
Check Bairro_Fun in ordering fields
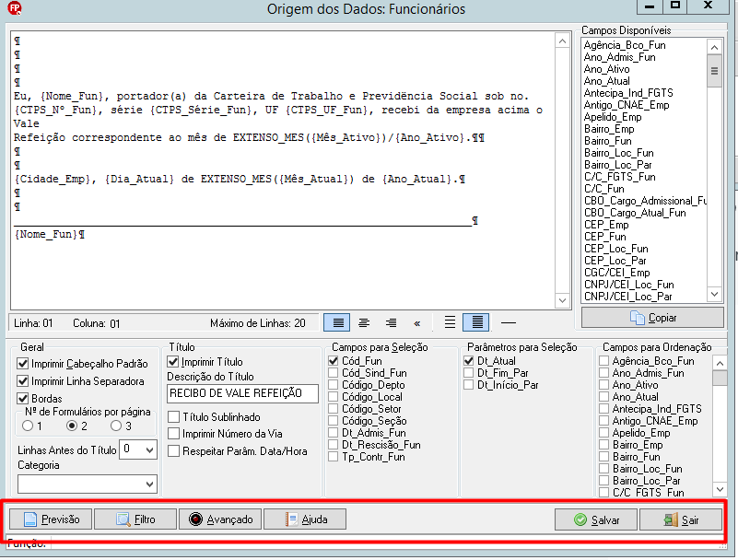click(x=603, y=457)
